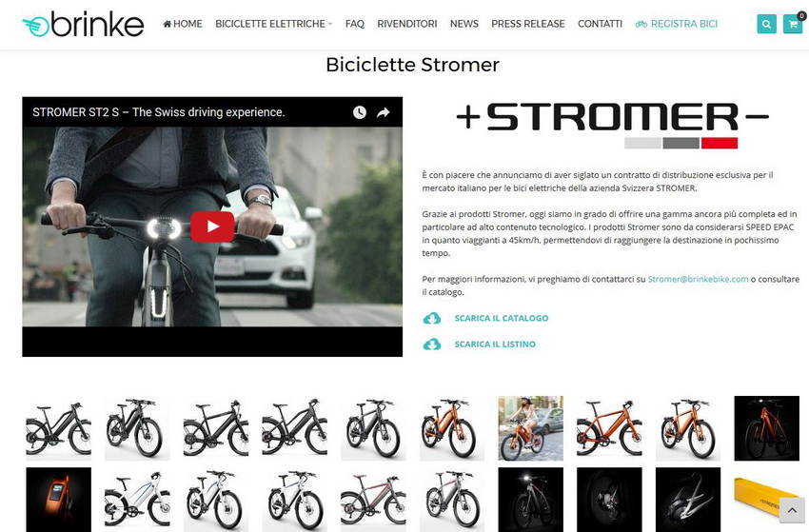Click the Scarica il Listino link
Screen dimensions: 809x532
[x=495, y=345]
